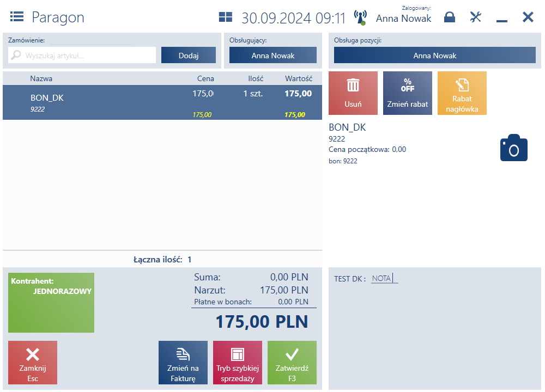545x392 pixels.
Task: Confirm the receipt with Zatwierdź F3
Action: (x=292, y=363)
